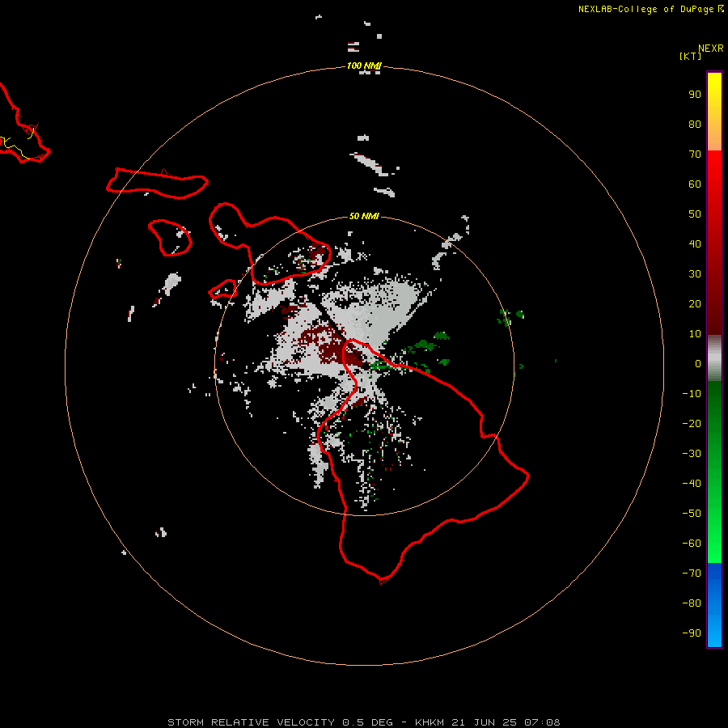Click the NEXR label above colorbar
The image size is (728, 728).
click(711, 49)
